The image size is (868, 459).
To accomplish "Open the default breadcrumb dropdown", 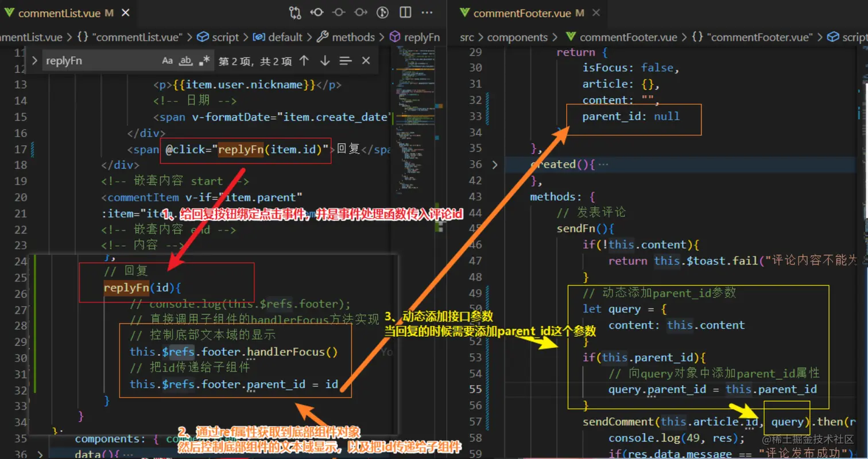I will tap(278, 37).
